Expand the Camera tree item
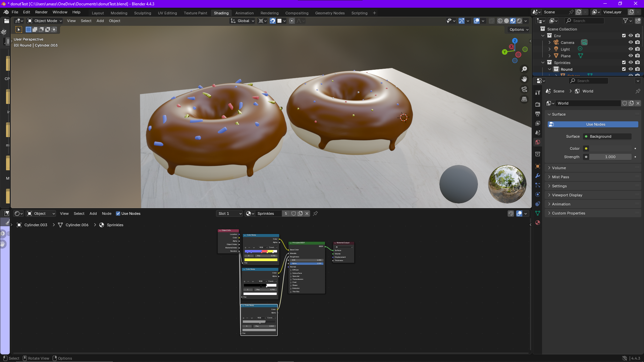Image resolution: width=644 pixels, height=362 pixels. pos(549,42)
